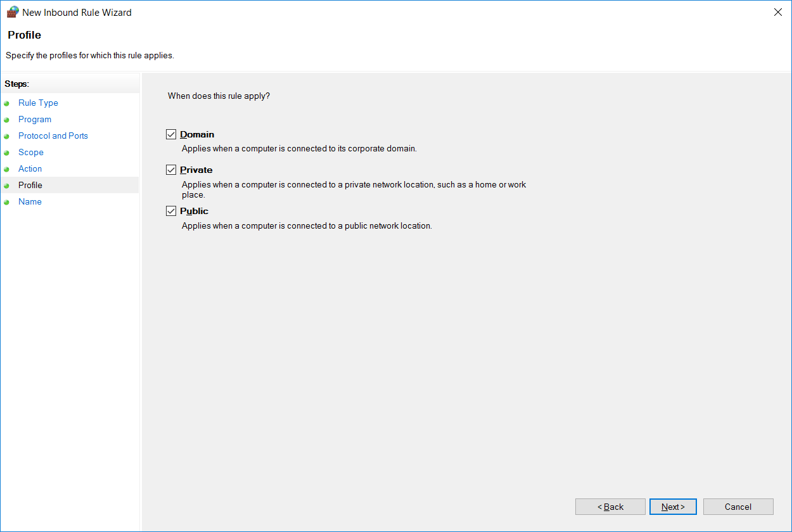Disable the Public profile checkbox
Viewport: 792px width, 532px height.
(171, 211)
